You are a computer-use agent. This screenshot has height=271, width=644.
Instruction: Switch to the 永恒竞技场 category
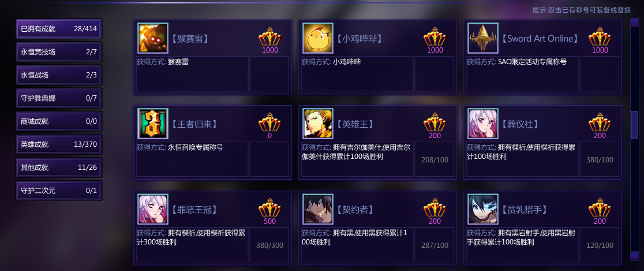tap(59, 52)
